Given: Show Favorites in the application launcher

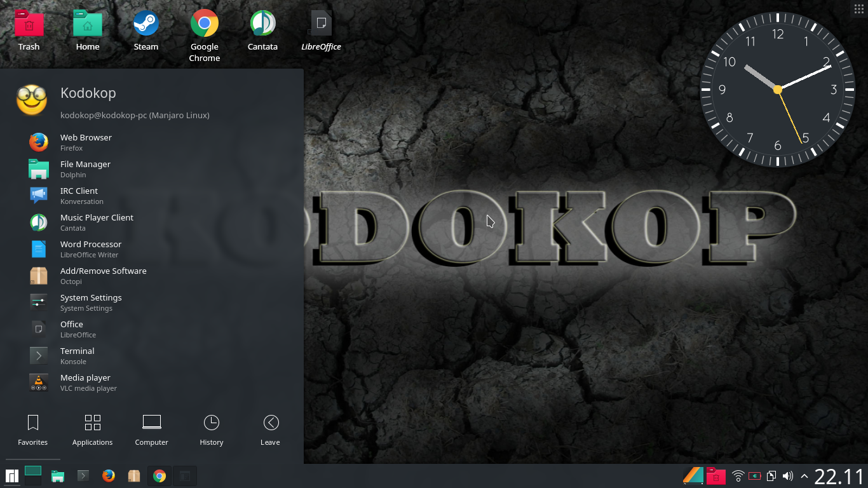Looking at the screenshot, I should (x=32, y=430).
